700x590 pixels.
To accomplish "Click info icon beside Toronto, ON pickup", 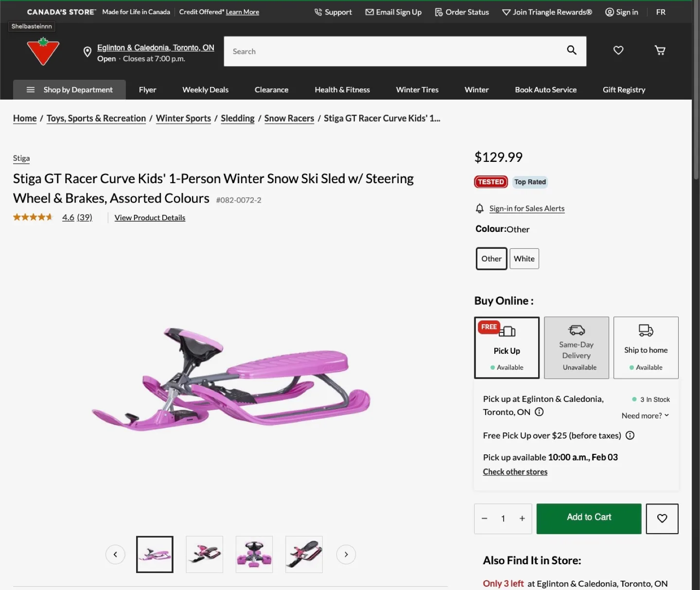I will tap(539, 412).
